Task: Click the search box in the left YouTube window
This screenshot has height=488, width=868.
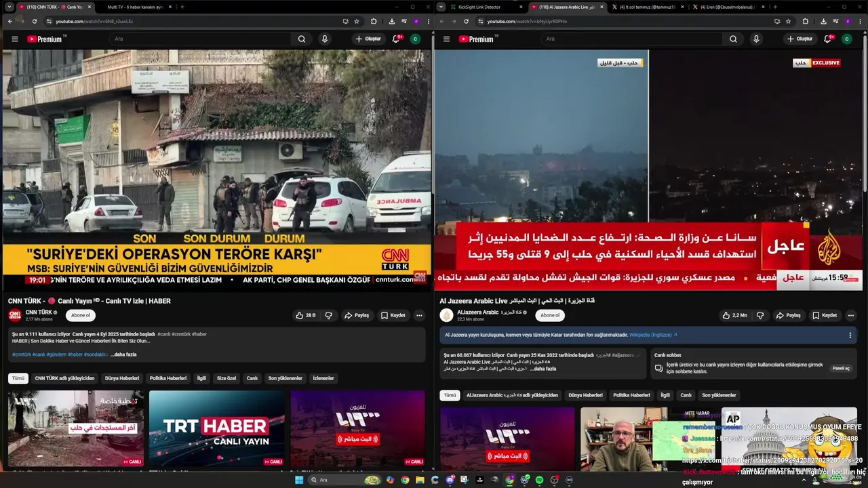Action: [200, 39]
